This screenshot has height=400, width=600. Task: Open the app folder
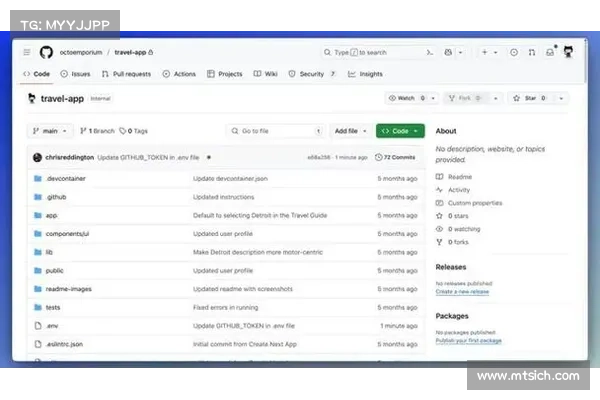click(51, 216)
